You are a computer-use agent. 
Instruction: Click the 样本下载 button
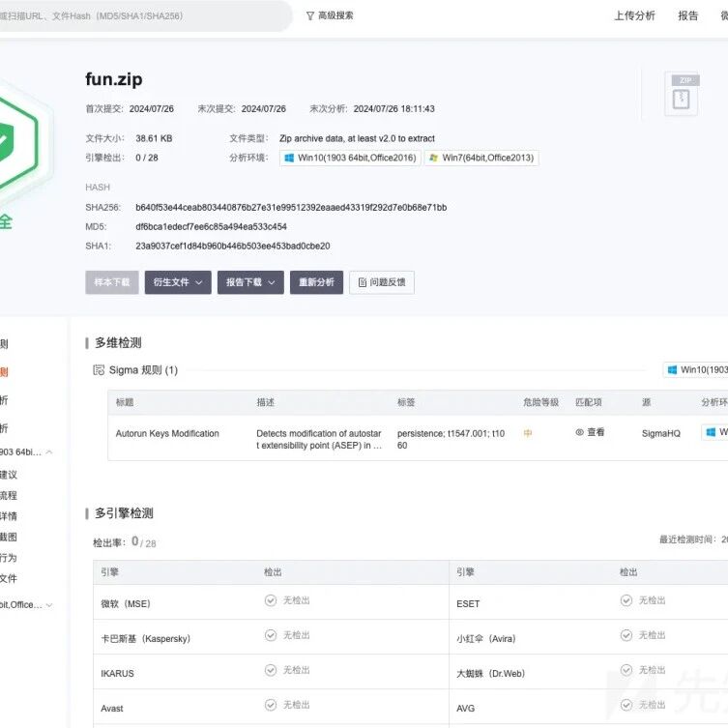112,282
